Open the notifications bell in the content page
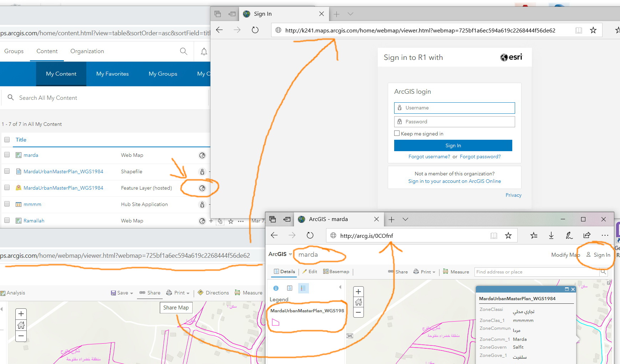Screen dimensions: 620x364 pyautogui.click(x=204, y=52)
